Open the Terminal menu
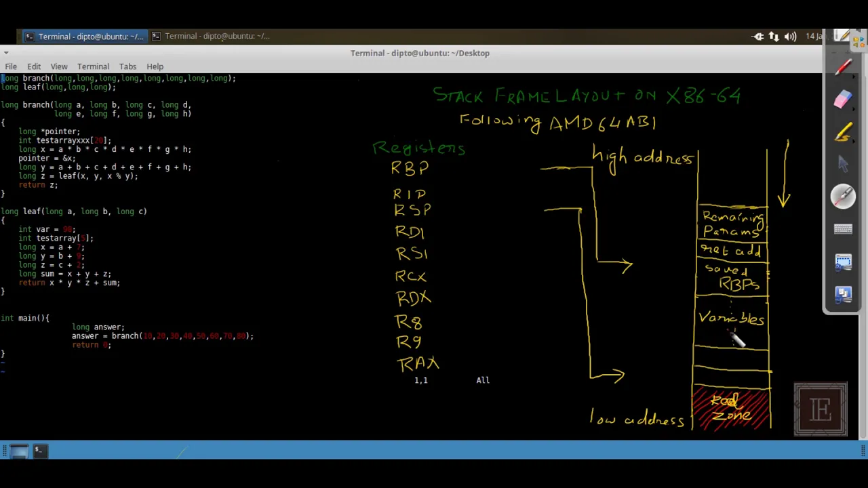The height and width of the screenshot is (488, 868). coord(93,66)
